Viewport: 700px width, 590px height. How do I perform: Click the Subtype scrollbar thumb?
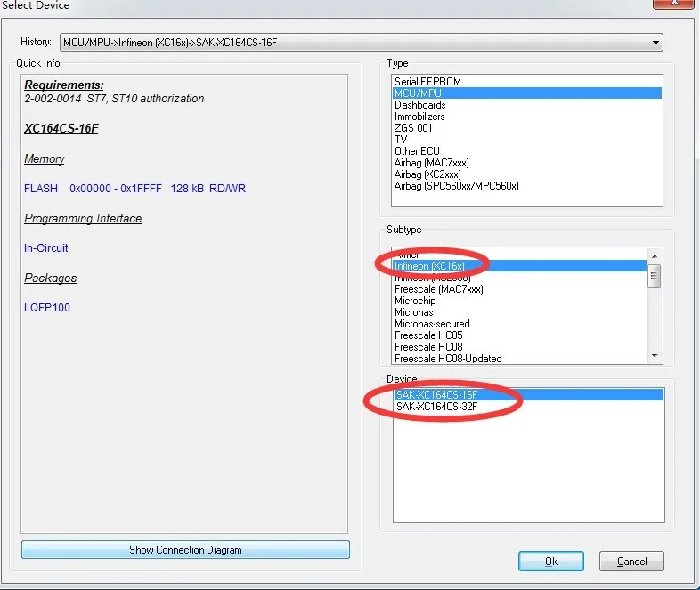point(655,276)
